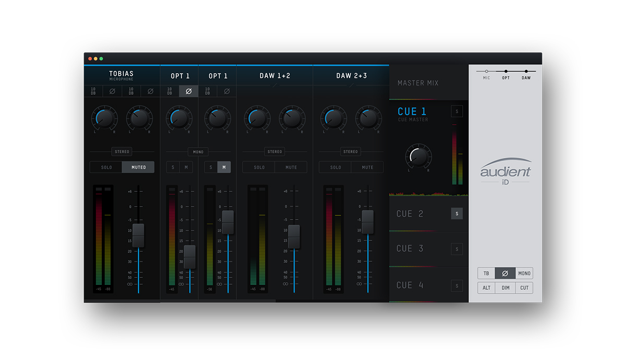626x364 pixels.
Task: Click the solo S icon for Cue 1
Action: [x=456, y=111]
